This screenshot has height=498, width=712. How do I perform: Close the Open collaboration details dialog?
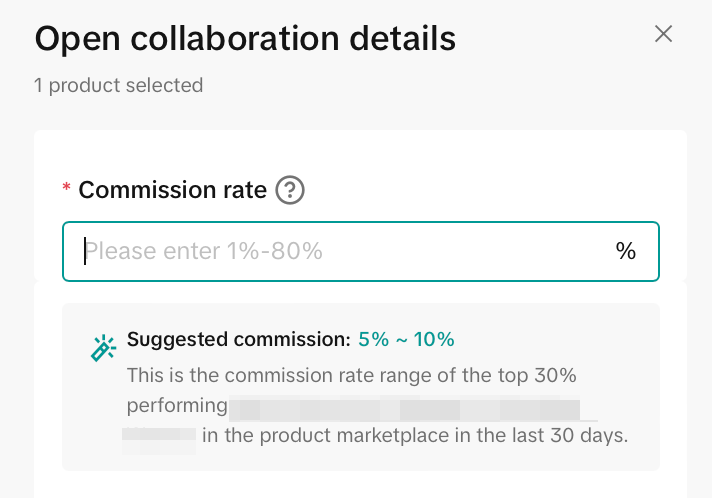[663, 34]
